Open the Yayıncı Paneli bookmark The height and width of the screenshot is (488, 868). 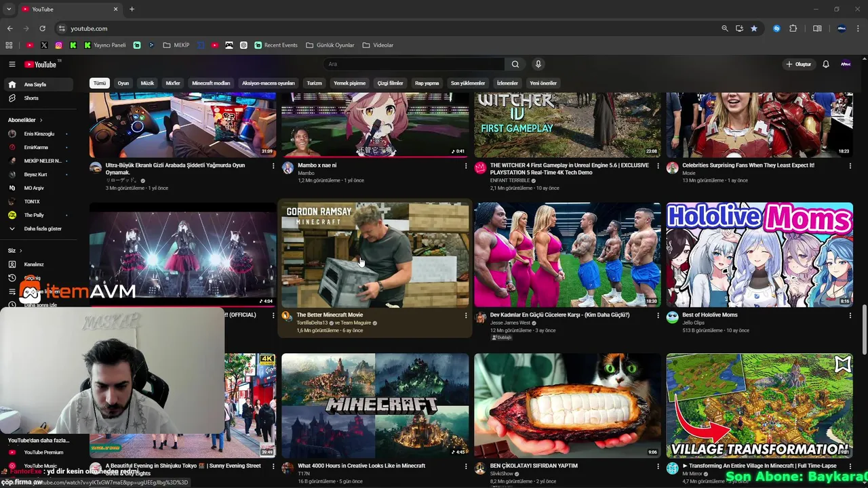tap(105, 45)
